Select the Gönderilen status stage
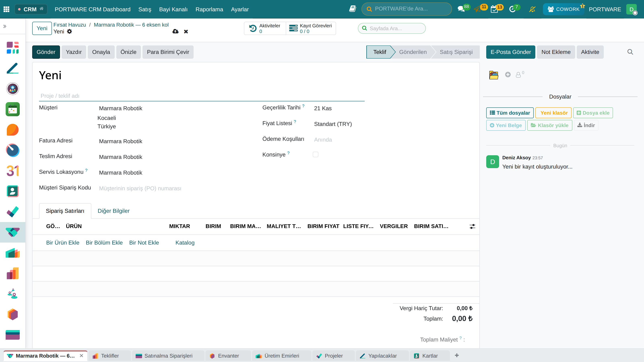Viewport: 644px width, 362px height. (413, 52)
